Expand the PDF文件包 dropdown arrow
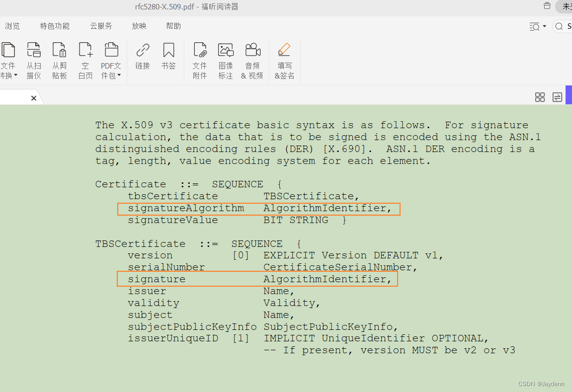 point(119,76)
